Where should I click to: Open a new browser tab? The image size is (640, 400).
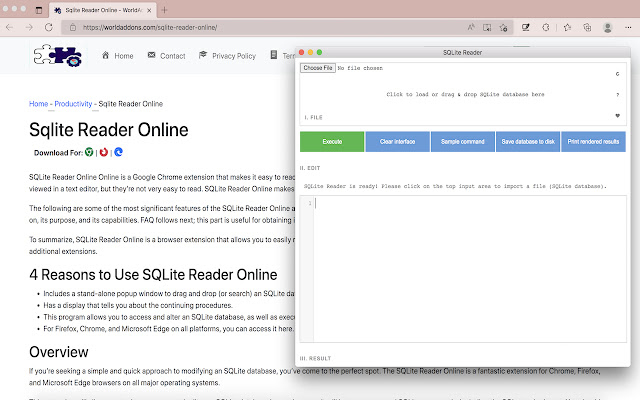pos(164,10)
